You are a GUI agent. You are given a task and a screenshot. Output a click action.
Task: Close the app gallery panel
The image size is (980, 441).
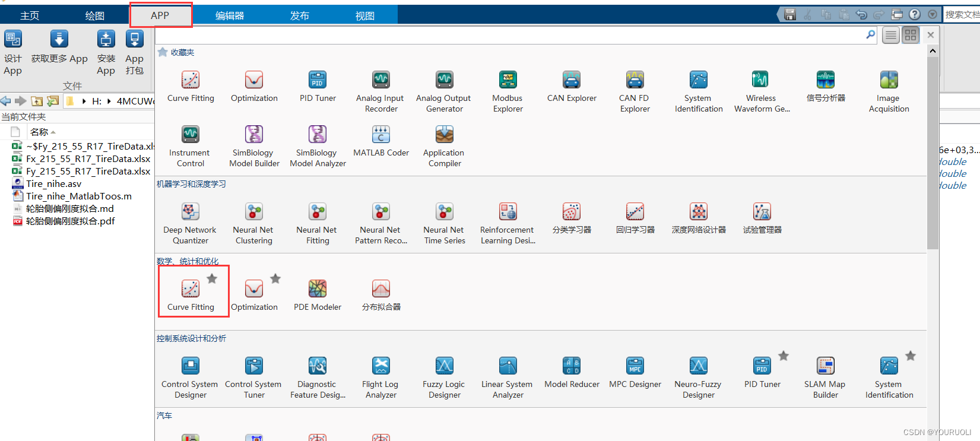click(x=931, y=35)
